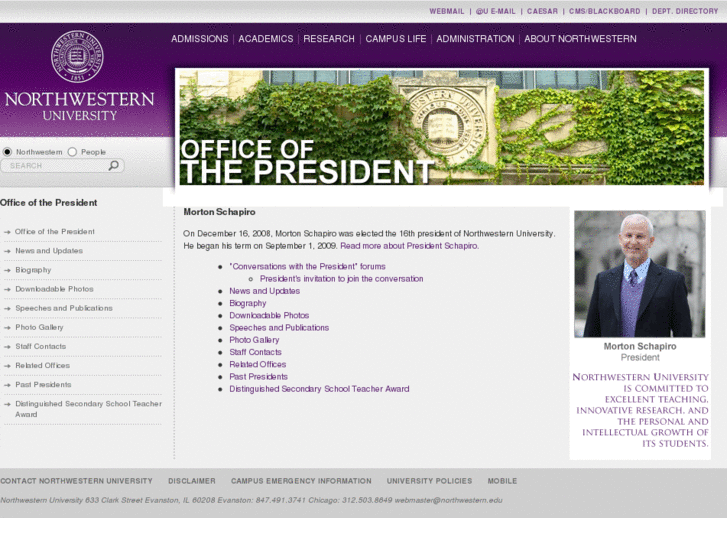
Task: Open Campus Emergency Information footer link
Action: 301,481
